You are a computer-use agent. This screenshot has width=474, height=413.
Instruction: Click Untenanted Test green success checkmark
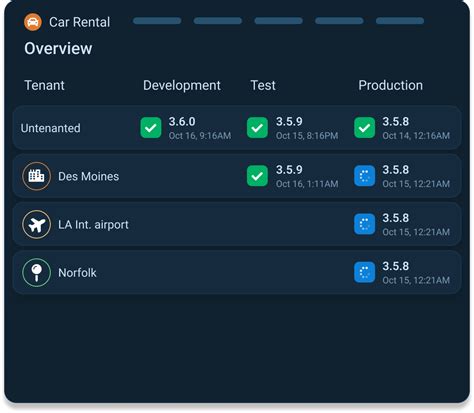(x=257, y=128)
